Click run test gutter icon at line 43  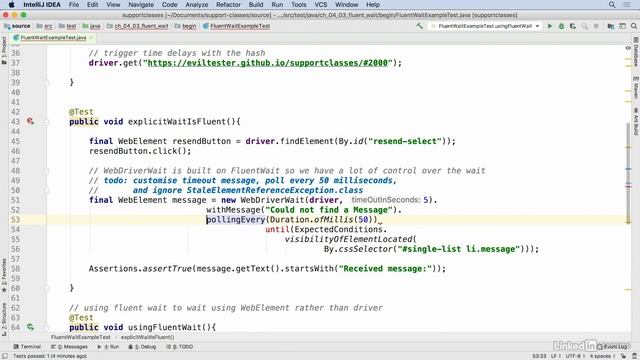coord(30,121)
